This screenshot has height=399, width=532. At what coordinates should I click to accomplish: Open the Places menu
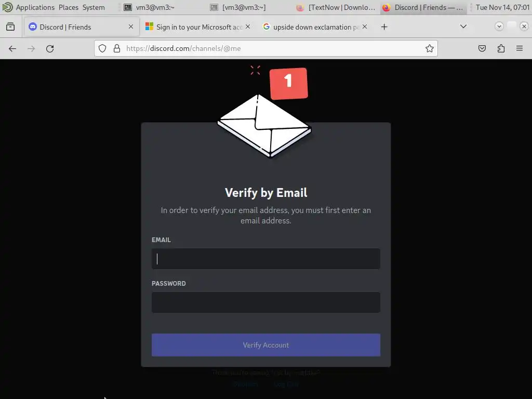(69, 7)
